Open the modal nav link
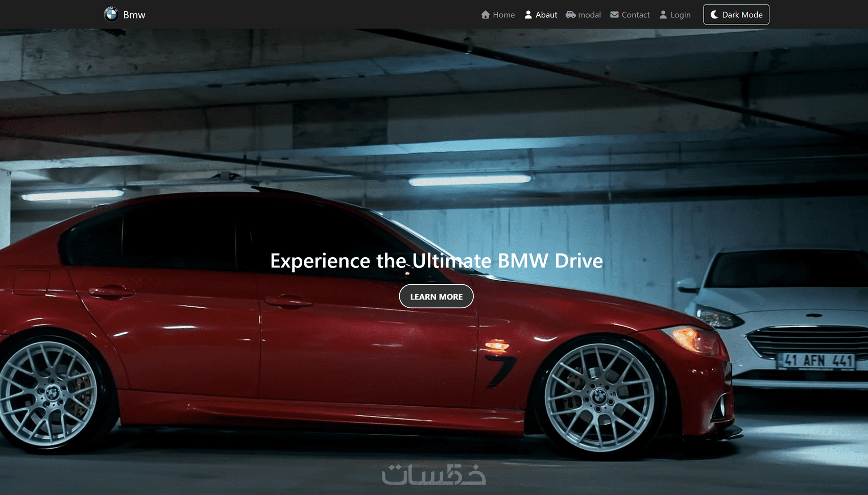The width and height of the screenshot is (868, 495). coord(583,15)
